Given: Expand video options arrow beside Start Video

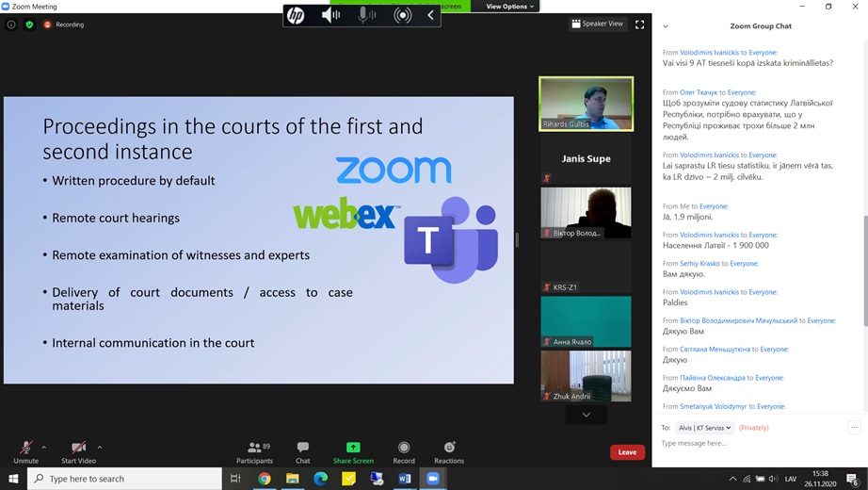Looking at the screenshot, I should coord(100,447).
